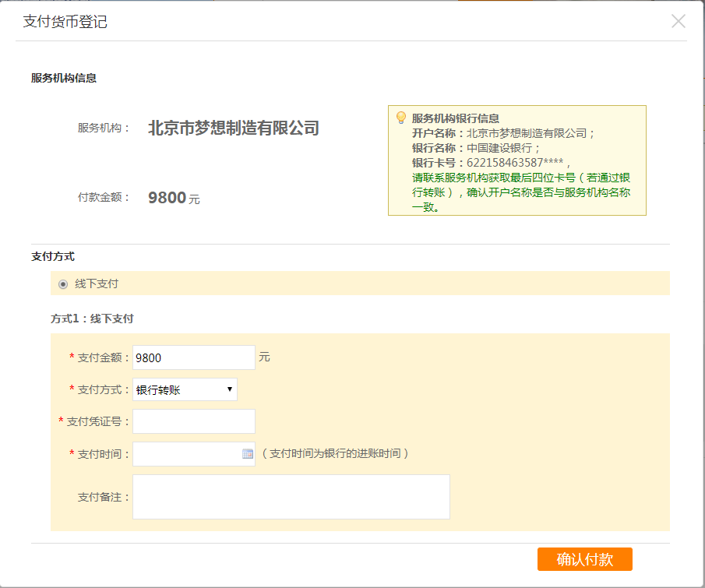
Task: Click the 支付凭证号 text box
Action: tap(194, 421)
